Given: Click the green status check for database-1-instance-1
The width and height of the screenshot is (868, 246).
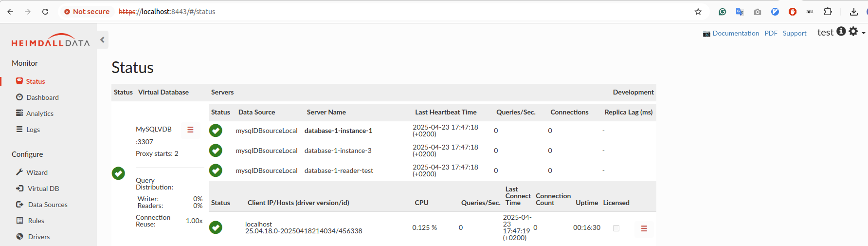Looking at the screenshot, I should 216,131.
